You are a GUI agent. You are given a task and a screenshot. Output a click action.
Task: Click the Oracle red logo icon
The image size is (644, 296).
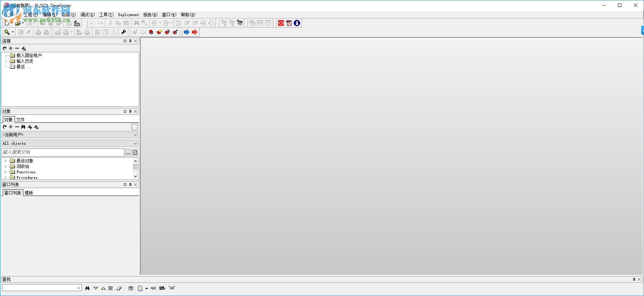281,23
